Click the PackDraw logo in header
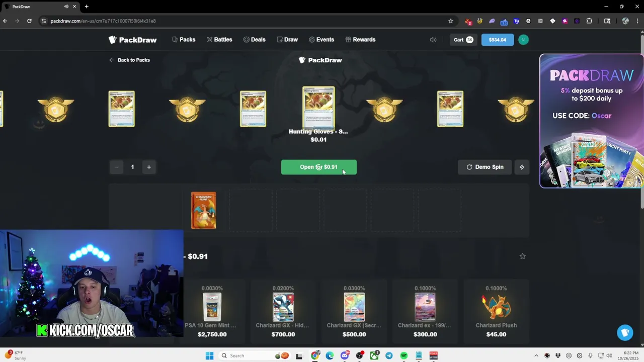Screen dimensions: 644x362 tap(133, 40)
